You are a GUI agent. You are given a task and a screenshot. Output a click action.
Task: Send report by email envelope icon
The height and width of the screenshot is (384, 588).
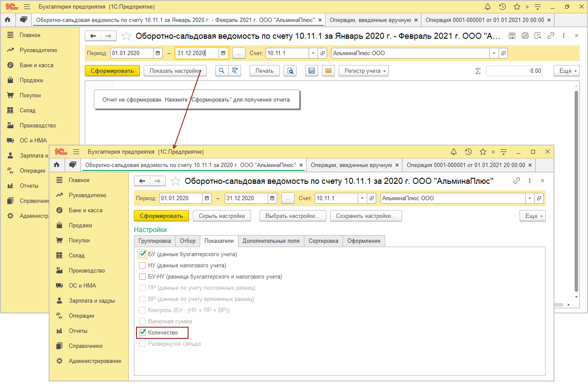pyautogui.click(x=329, y=71)
